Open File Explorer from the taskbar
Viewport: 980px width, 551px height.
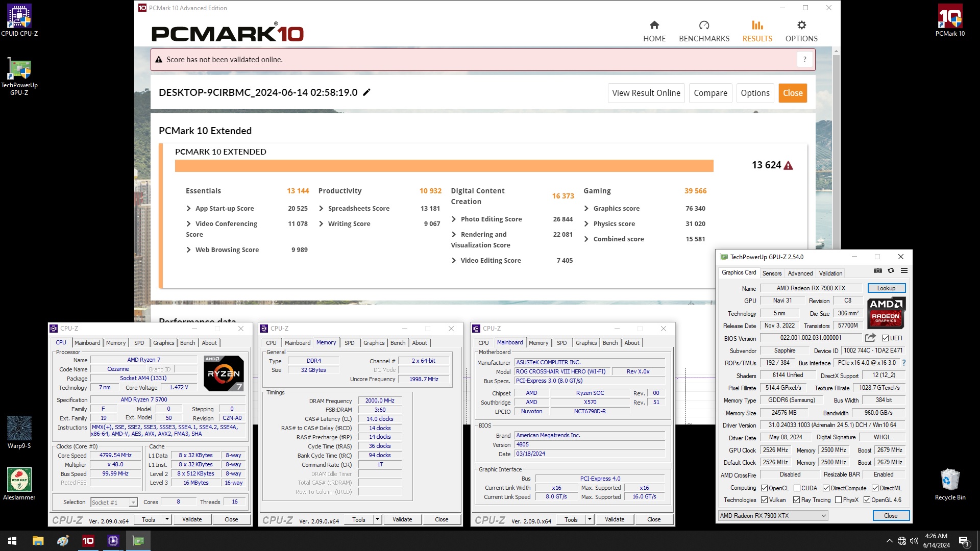(38, 541)
